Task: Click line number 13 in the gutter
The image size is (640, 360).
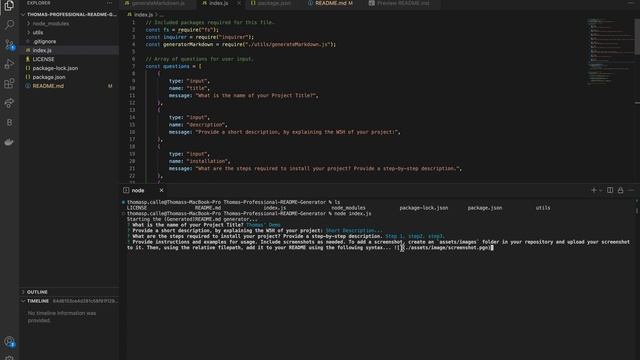Action: [132, 110]
